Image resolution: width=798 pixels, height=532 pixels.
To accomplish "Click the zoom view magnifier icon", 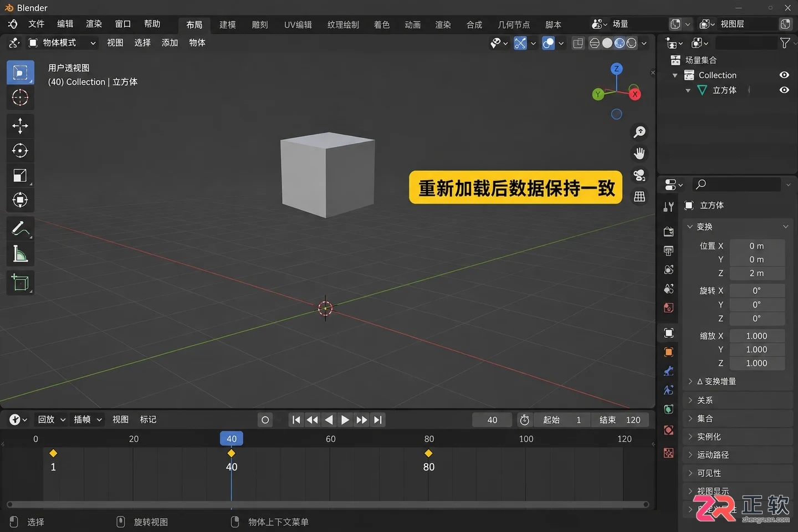I will 640,132.
